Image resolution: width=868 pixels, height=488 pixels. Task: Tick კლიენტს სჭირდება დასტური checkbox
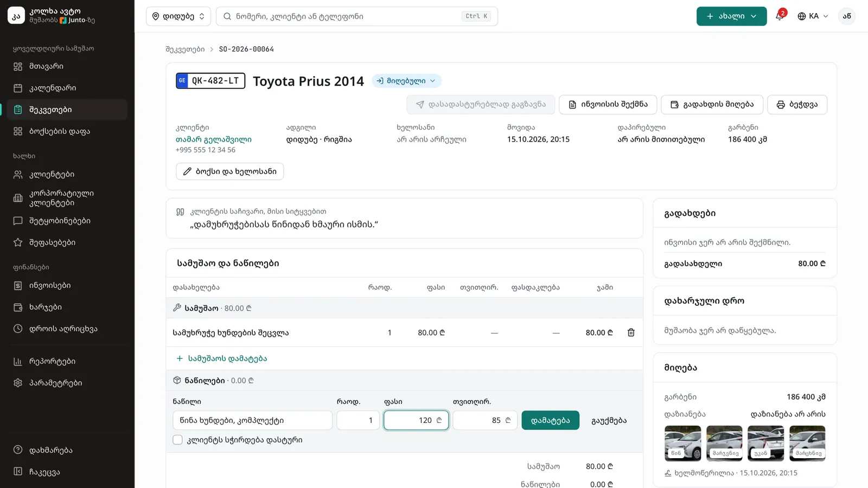pos(177,440)
